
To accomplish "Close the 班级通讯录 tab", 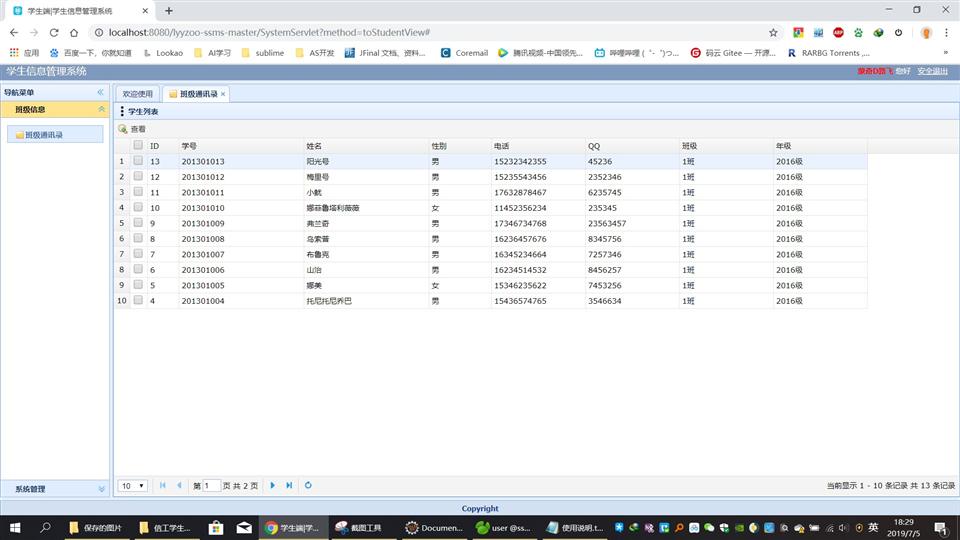I will coord(223,94).
